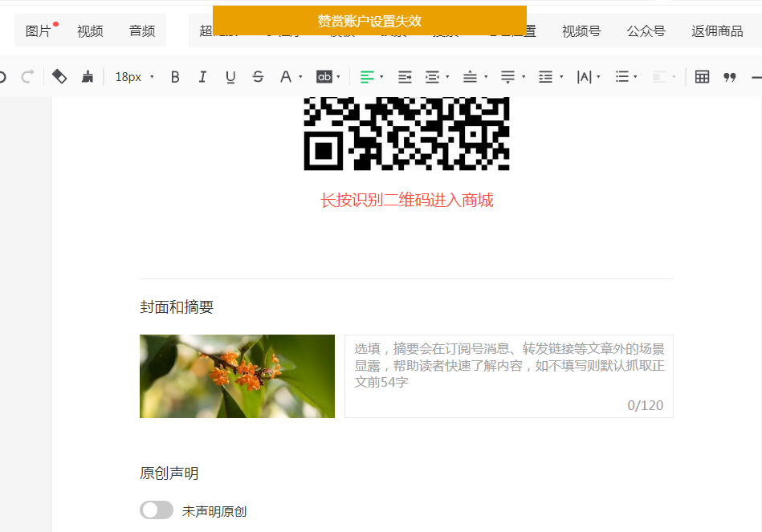The image size is (762, 532).
Task: Expand the letter spacing arrow
Action: click(x=598, y=77)
